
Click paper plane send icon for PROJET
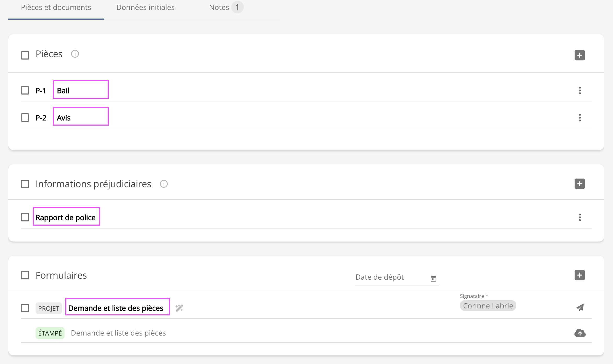click(580, 307)
